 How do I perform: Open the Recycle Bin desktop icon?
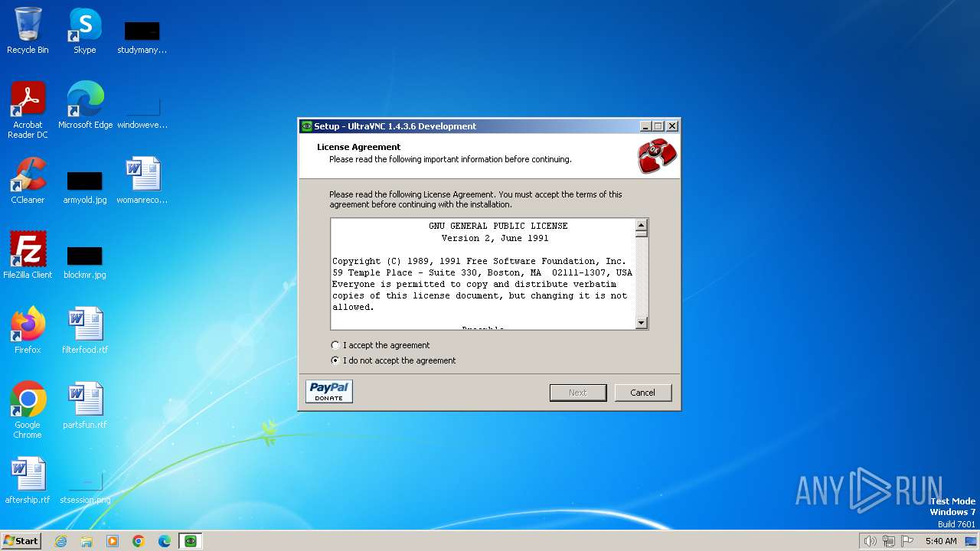28,31
